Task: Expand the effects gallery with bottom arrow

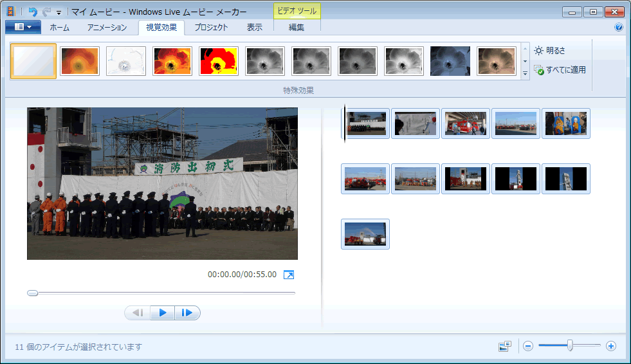Action: (525, 74)
